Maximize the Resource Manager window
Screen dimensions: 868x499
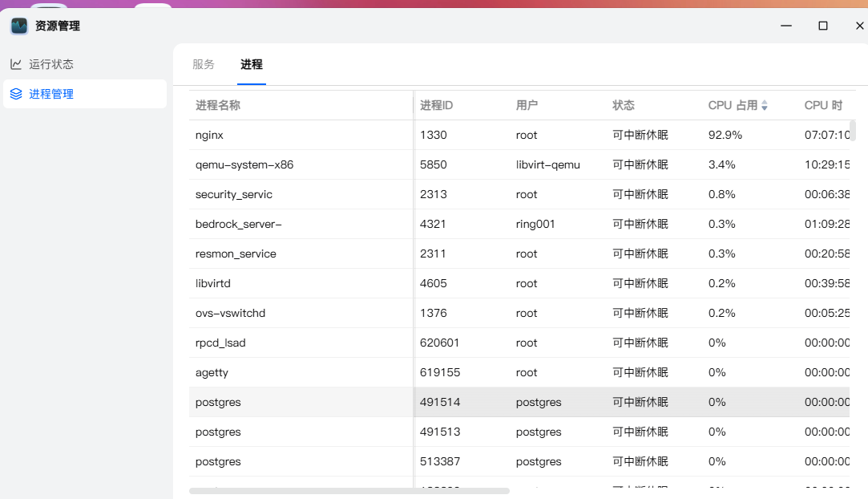(x=823, y=26)
